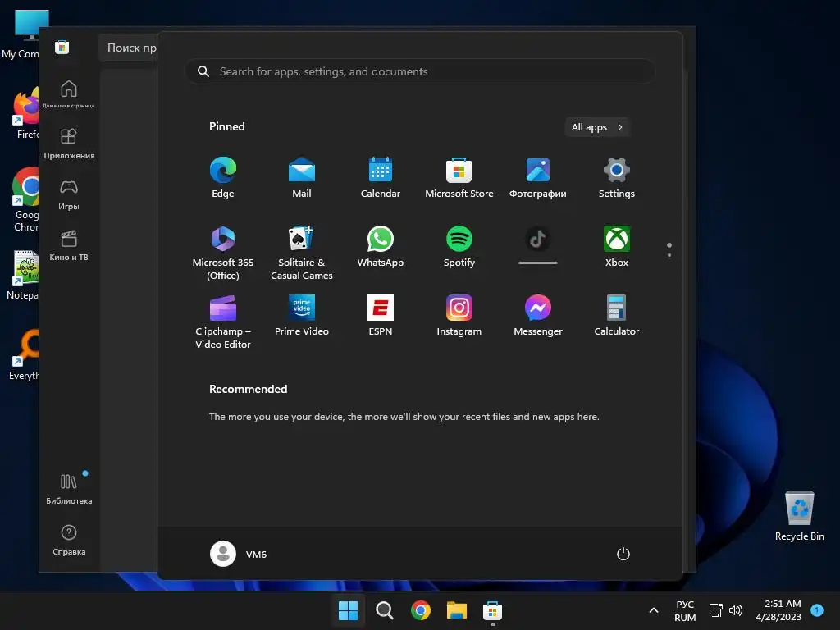Open the Фотографии app
The image size is (840, 630).
tap(538, 177)
